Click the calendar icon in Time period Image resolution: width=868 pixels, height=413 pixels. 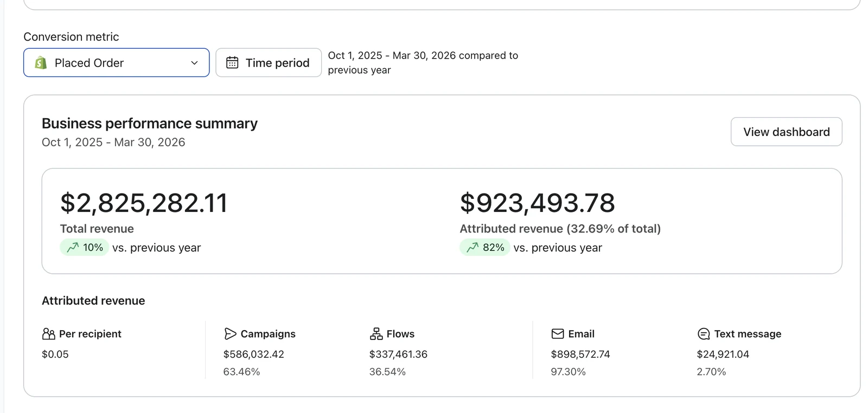pos(232,63)
